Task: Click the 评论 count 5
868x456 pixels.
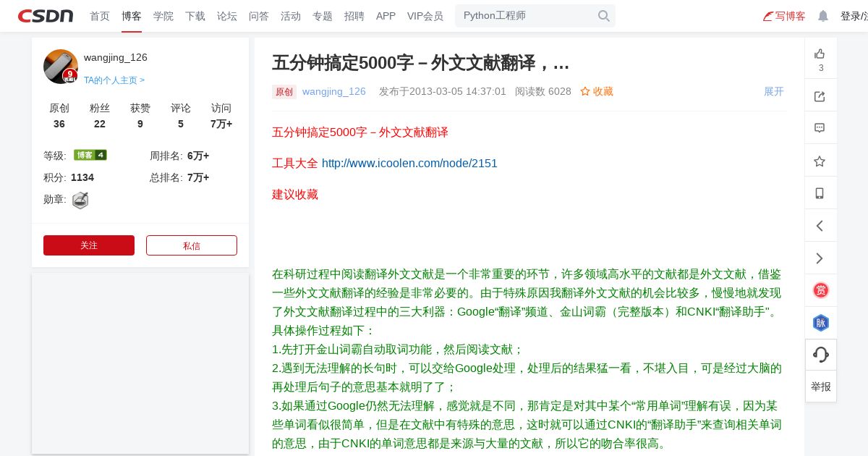Action: (x=181, y=124)
